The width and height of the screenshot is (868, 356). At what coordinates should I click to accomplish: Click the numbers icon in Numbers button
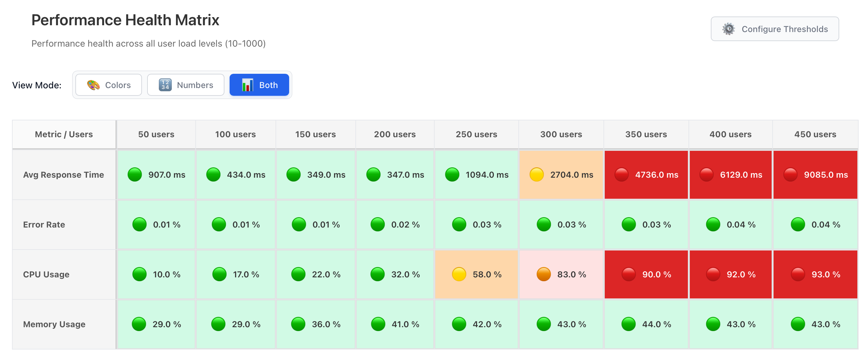pos(165,85)
